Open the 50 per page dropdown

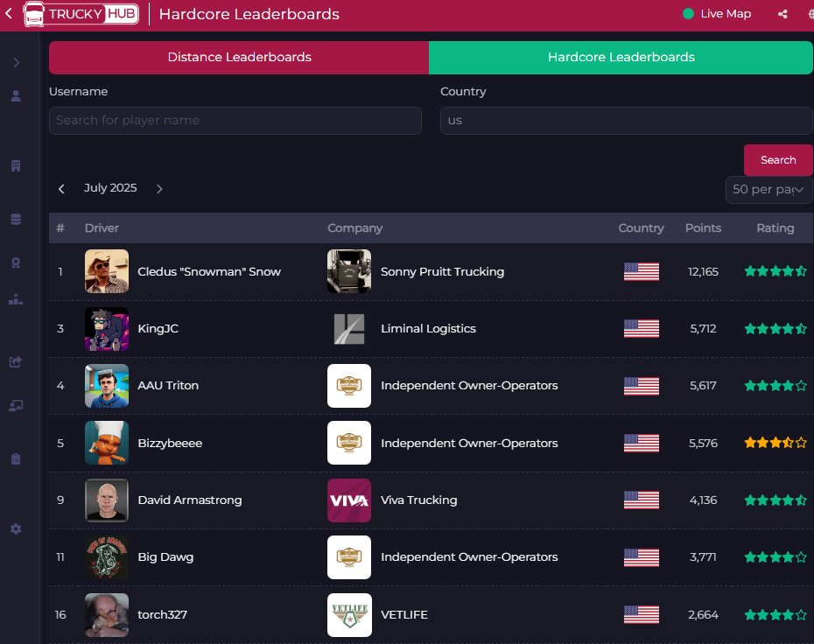768,189
